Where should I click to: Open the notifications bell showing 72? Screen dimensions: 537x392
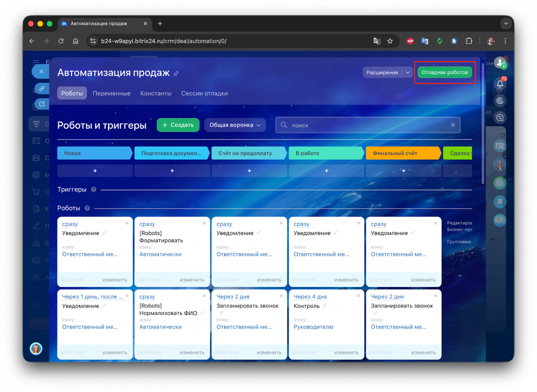coord(500,84)
